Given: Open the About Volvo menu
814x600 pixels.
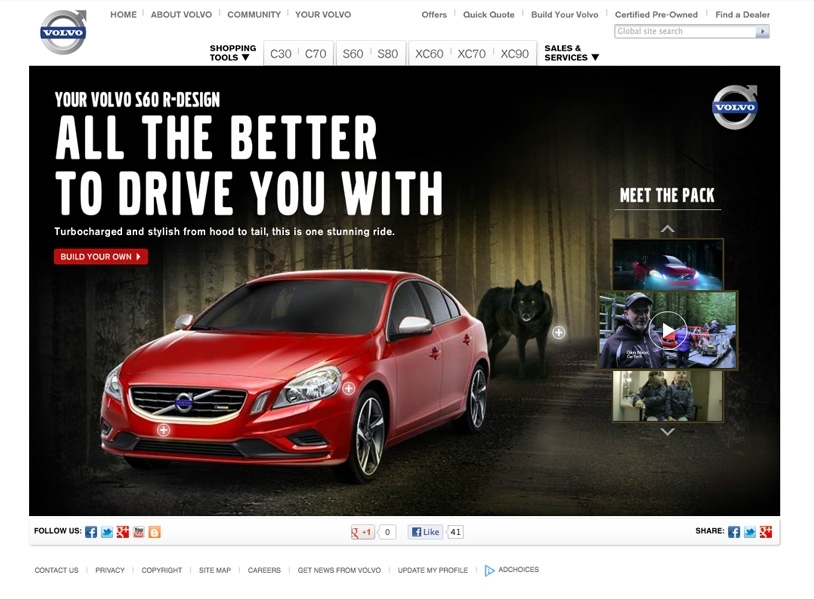Looking at the screenshot, I should pos(181,15).
